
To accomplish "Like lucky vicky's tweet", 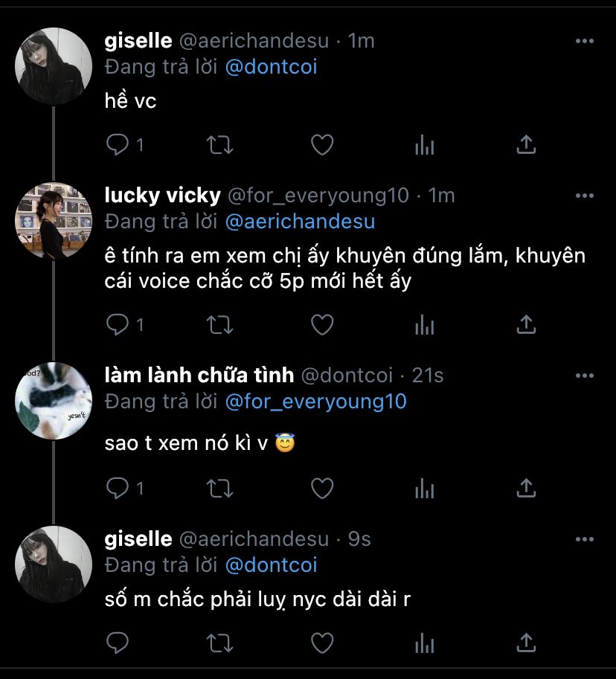I will [x=321, y=324].
